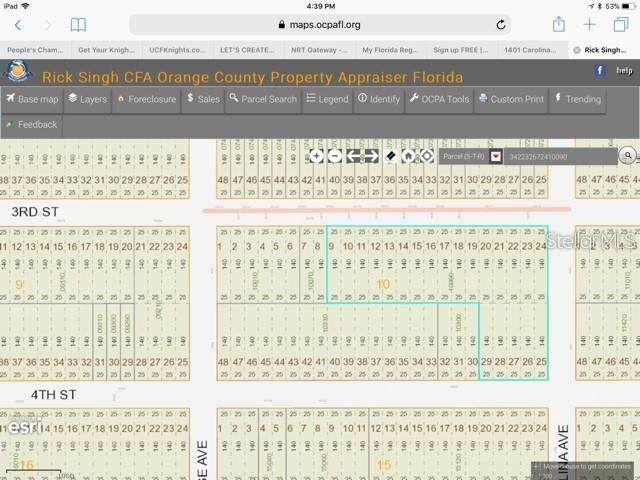Go to previous map extent arrow
The width and height of the screenshot is (640, 480).
[x=353, y=156]
